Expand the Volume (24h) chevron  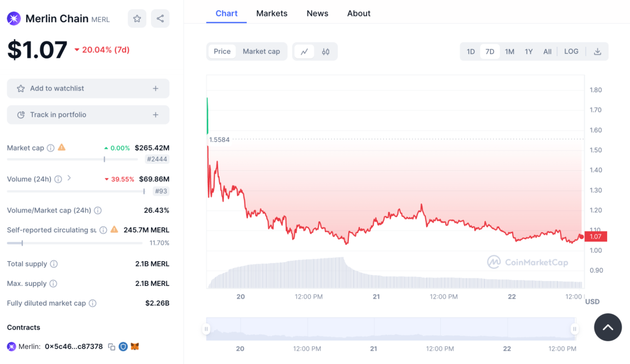pyautogui.click(x=69, y=178)
